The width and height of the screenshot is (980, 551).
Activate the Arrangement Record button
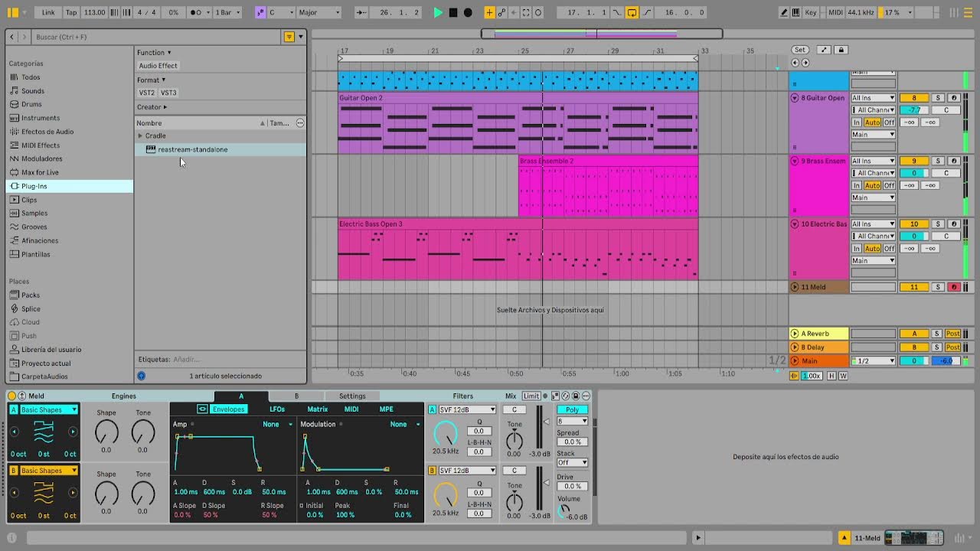tap(468, 12)
